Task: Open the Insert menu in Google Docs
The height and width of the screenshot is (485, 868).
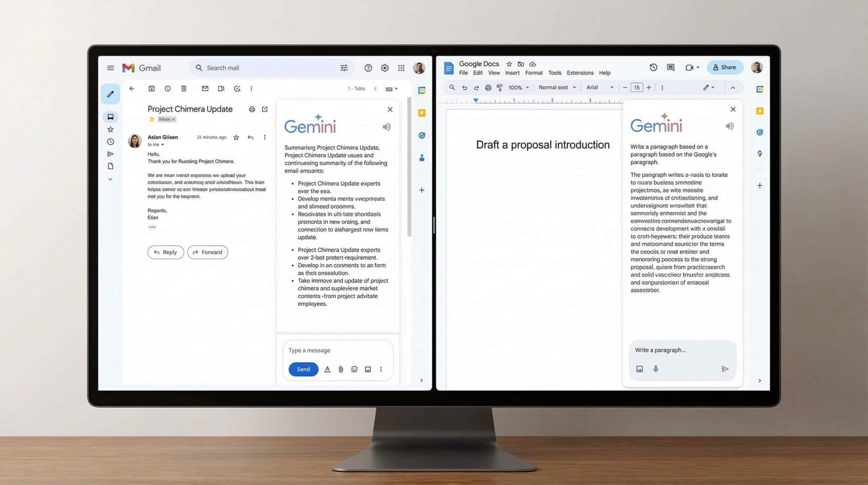Action: pos(512,73)
